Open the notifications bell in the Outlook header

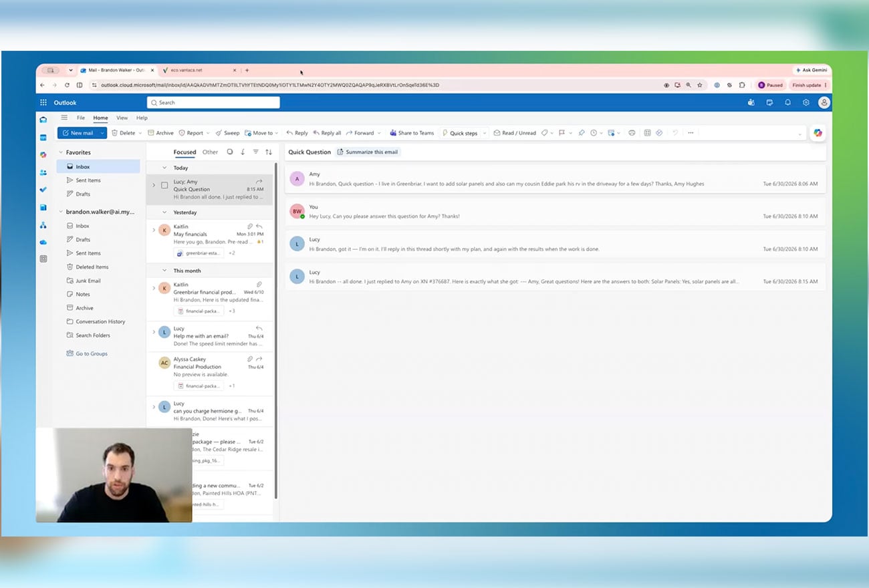788,102
